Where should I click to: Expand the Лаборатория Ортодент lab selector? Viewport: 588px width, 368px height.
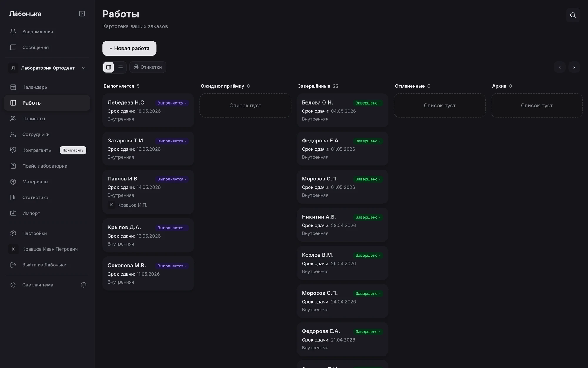[x=47, y=68]
